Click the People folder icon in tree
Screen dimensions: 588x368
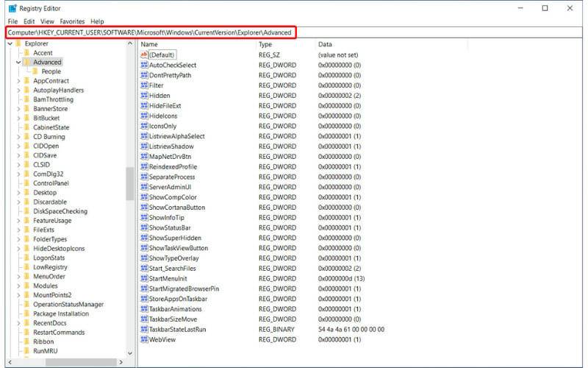(x=35, y=71)
